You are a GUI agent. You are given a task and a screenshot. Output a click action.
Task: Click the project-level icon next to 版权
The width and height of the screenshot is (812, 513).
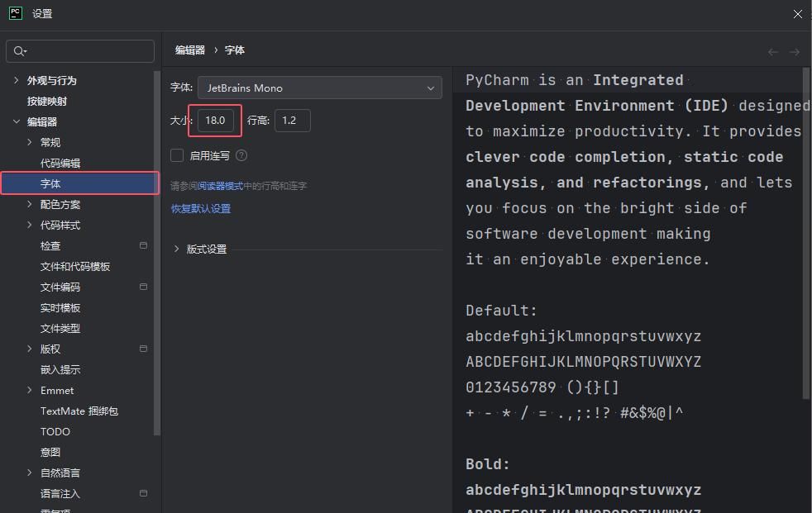tap(143, 349)
